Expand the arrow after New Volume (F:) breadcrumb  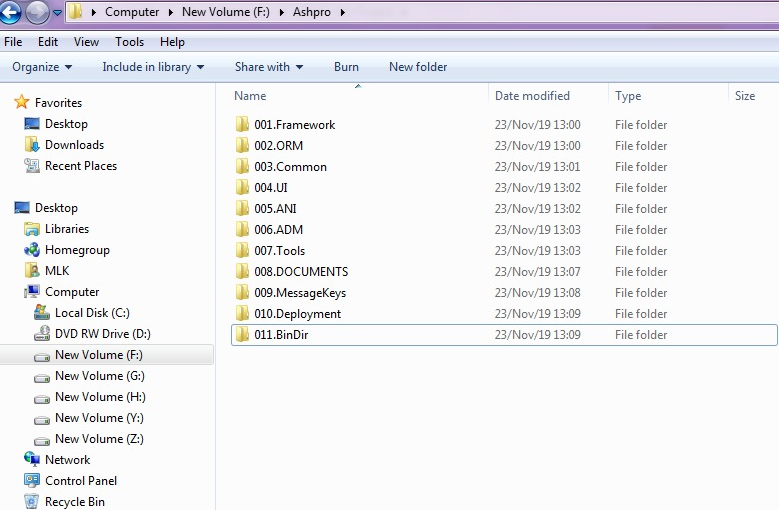[281, 12]
